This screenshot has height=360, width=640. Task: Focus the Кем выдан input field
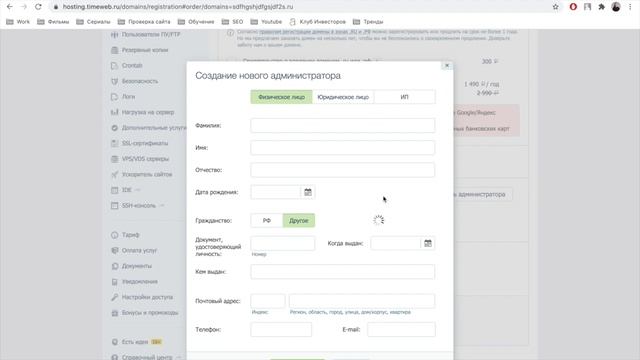pos(343,272)
